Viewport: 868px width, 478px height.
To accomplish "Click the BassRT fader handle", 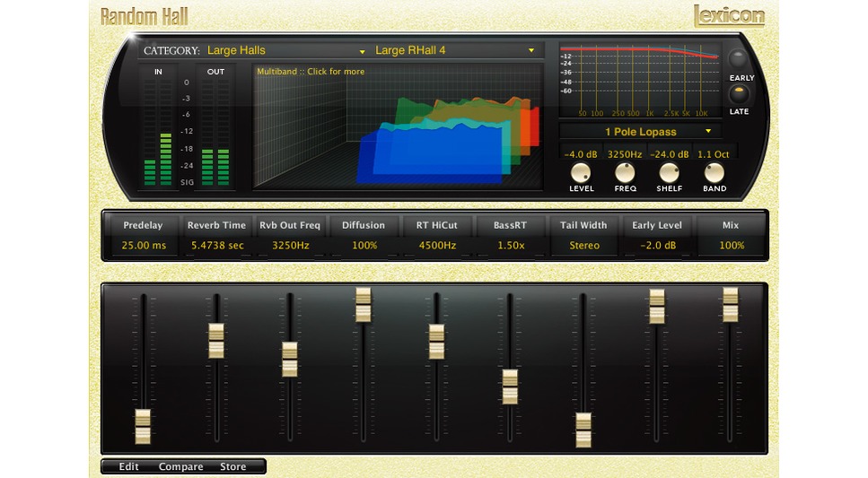I will (510, 387).
